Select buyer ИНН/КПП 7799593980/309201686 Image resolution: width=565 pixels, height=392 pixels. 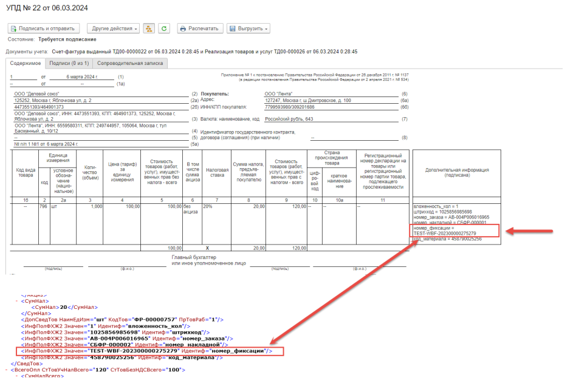click(x=290, y=107)
